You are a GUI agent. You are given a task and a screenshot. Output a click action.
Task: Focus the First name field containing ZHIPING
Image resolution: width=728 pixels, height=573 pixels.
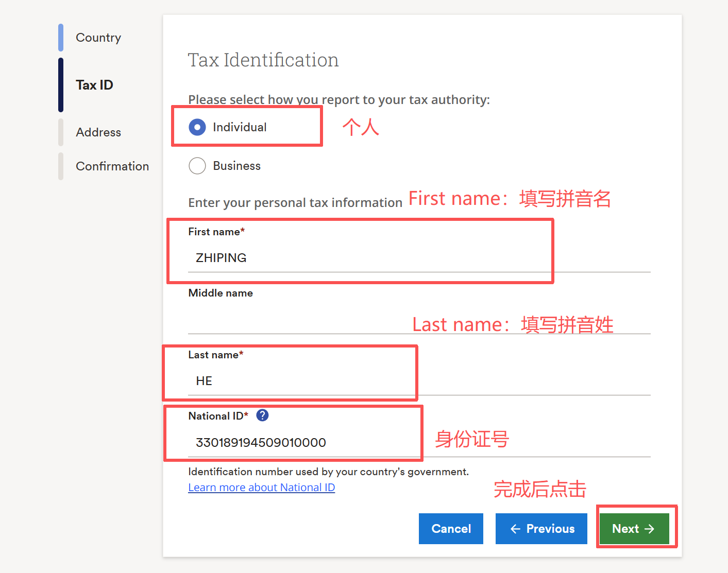click(x=361, y=258)
